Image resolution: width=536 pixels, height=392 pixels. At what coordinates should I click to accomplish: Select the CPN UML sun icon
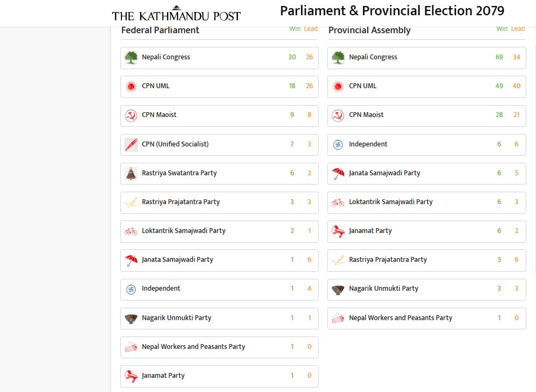(131, 86)
